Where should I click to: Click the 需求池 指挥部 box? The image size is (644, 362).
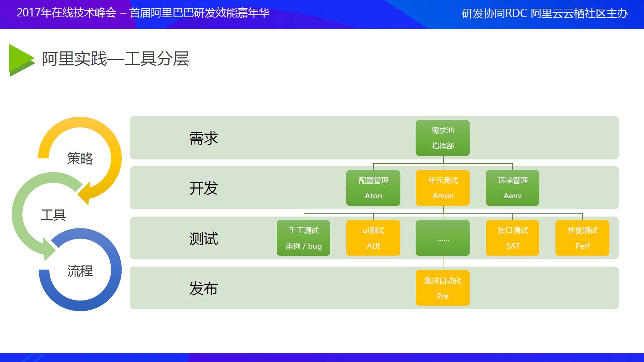[x=443, y=138]
